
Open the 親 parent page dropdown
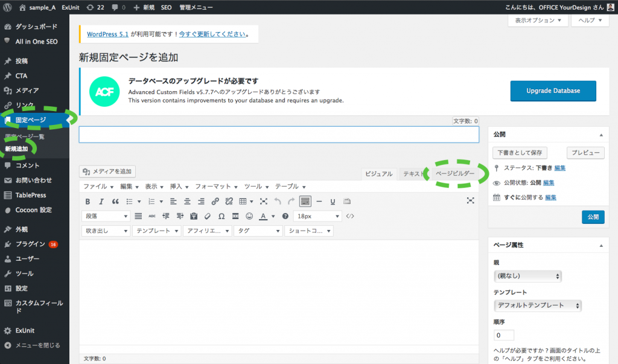[x=527, y=276]
